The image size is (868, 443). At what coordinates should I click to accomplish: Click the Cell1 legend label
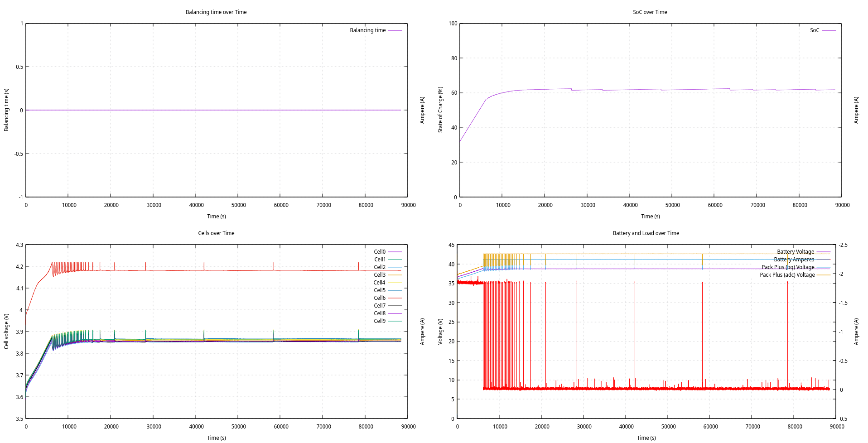coord(380,260)
